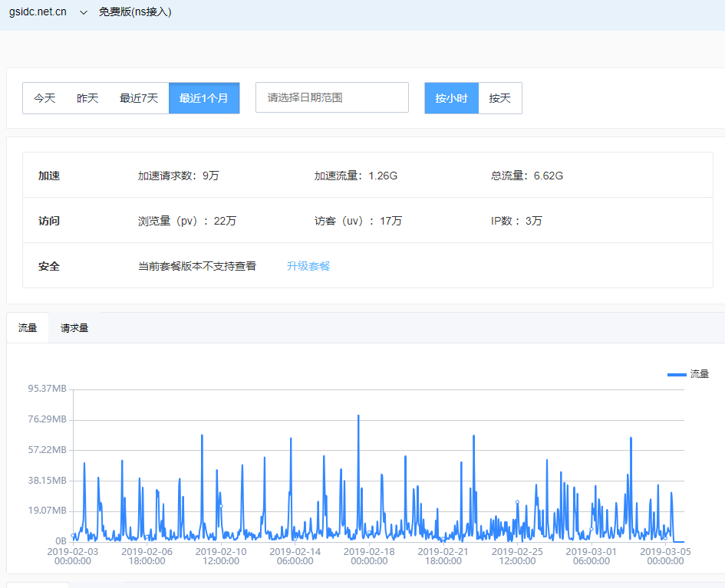Click the 加速流量 1.26G statistic
This screenshot has height=588, width=725.
click(x=356, y=176)
